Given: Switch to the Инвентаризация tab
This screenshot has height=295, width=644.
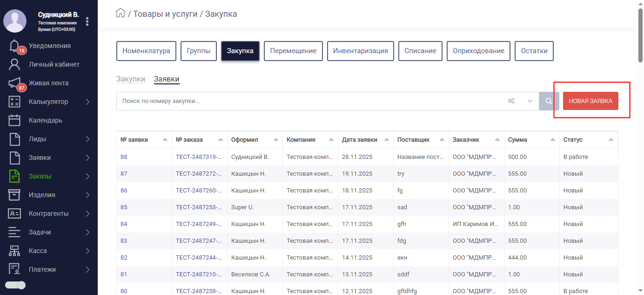Looking at the screenshot, I should click(x=361, y=51).
